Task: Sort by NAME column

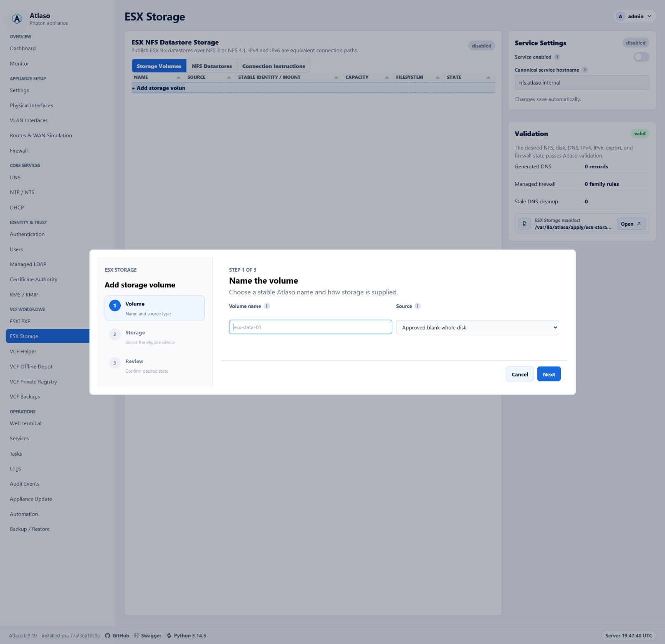Action: pos(157,77)
